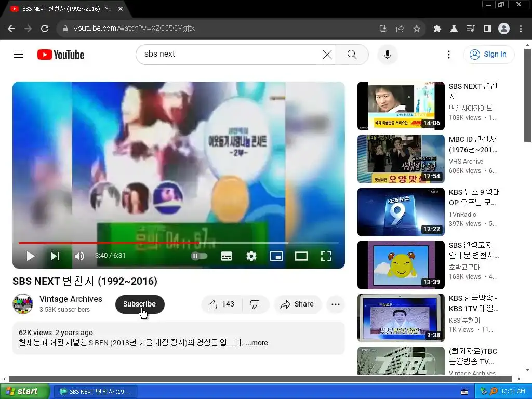532x399 pixels.
Task: Switch to theater mode
Action: click(x=301, y=256)
